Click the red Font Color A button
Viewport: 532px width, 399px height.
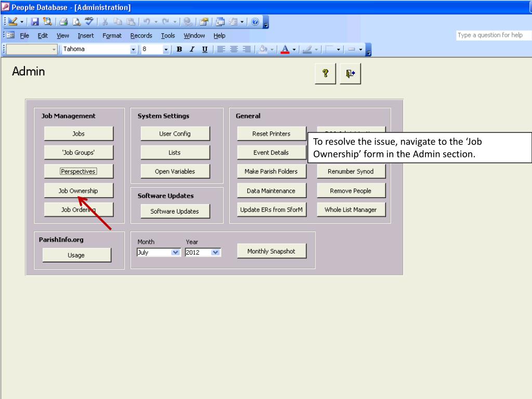[x=285, y=49]
